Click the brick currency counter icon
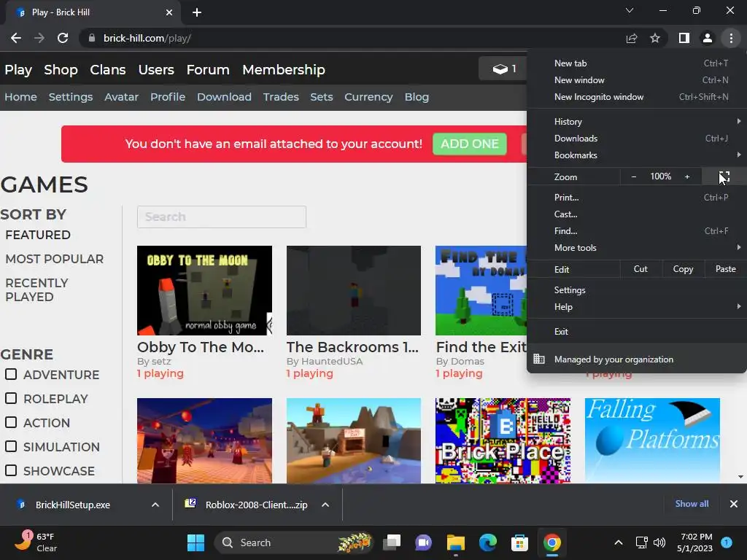This screenshot has height=560, width=747. click(x=500, y=69)
